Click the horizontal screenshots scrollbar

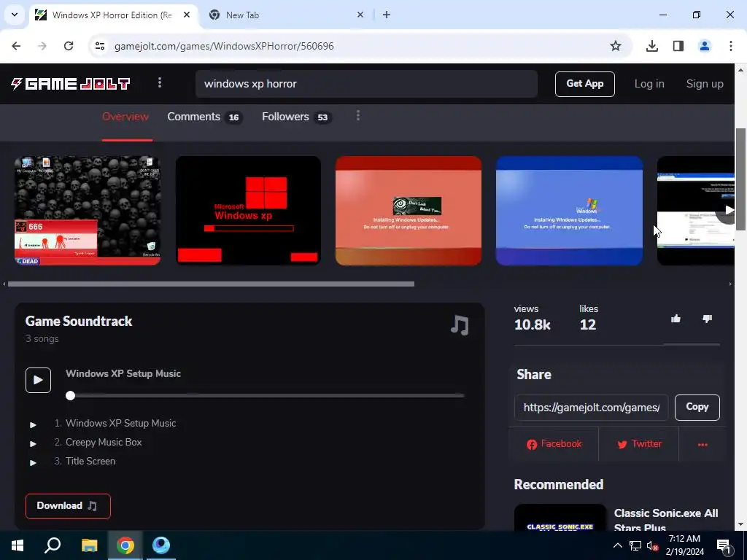tap(211, 284)
